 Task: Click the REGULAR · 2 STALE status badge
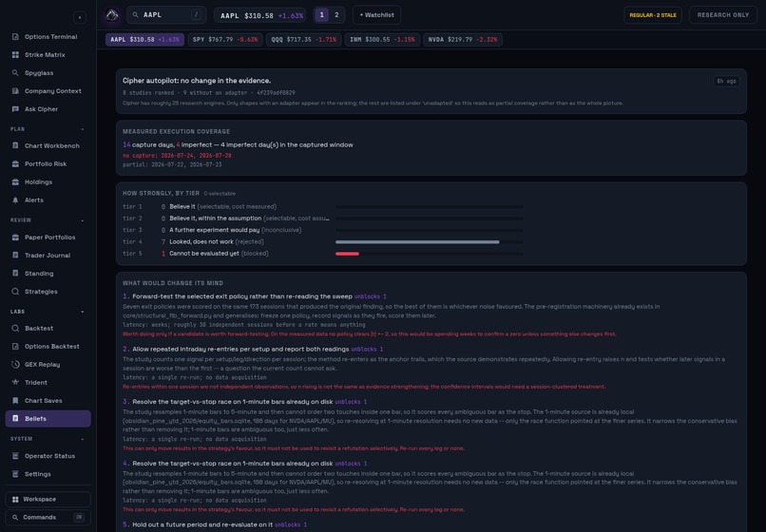pos(653,15)
